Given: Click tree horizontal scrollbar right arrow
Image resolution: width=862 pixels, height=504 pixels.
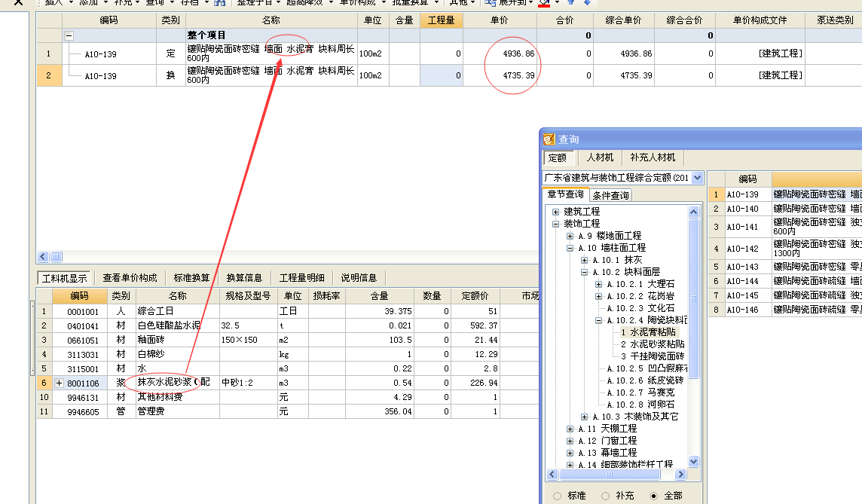Looking at the screenshot, I should 680,475.
